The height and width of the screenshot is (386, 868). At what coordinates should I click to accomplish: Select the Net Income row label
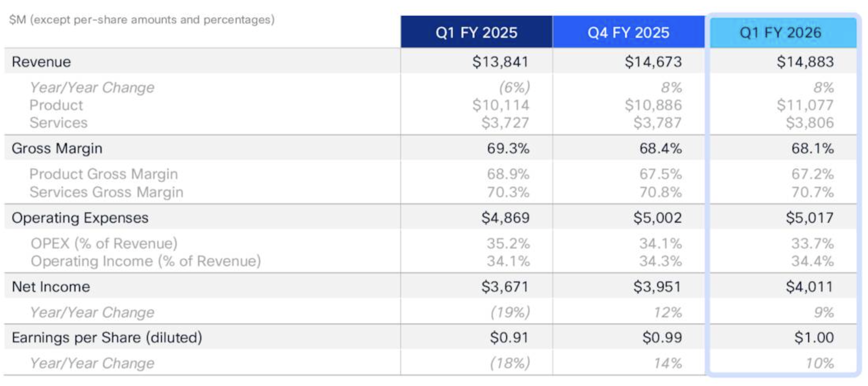(51, 287)
